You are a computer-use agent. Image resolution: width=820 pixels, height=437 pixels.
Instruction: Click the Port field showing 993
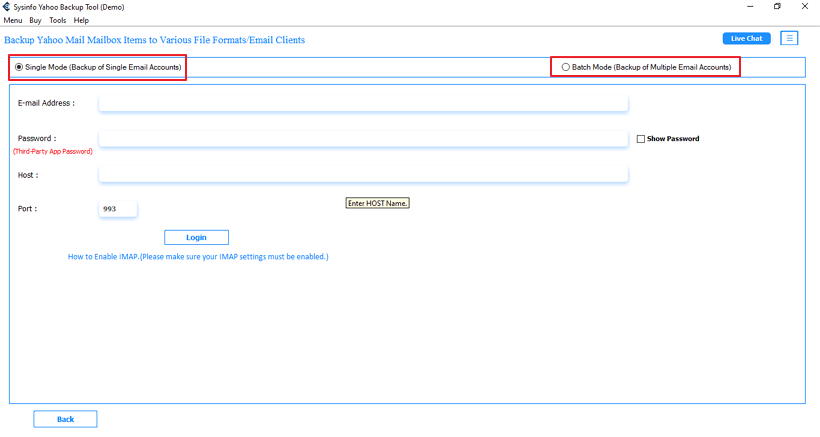coord(118,209)
